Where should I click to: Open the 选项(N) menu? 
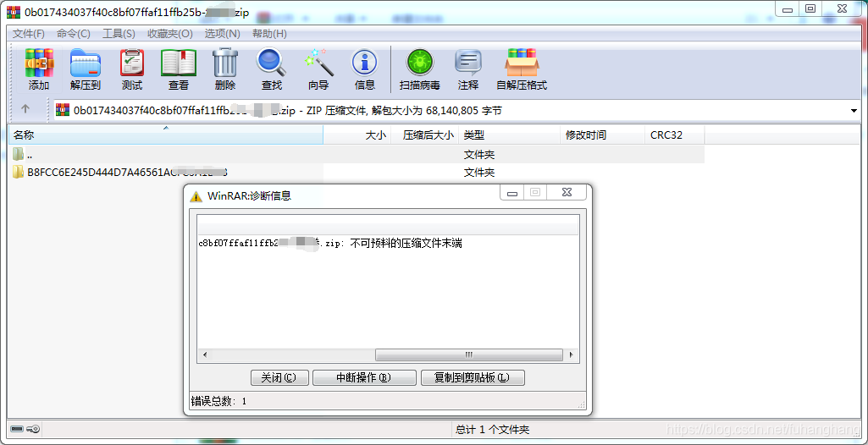pyautogui.click(x=222, y=34)
